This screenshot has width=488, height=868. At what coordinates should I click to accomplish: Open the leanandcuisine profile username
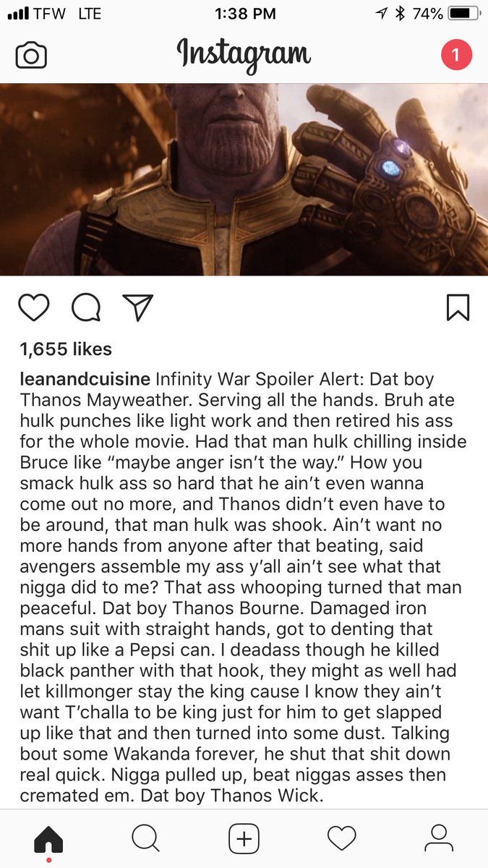click(85, 380)
